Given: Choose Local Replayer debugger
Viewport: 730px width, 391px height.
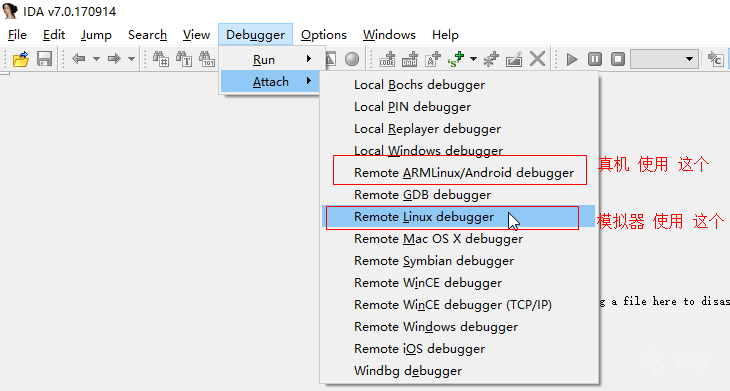Looking at the screenshot, I should (x=459, y=128).
